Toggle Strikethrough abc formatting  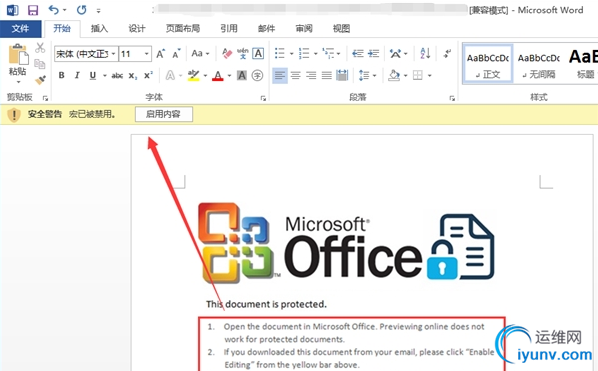(x=117, y=75)
